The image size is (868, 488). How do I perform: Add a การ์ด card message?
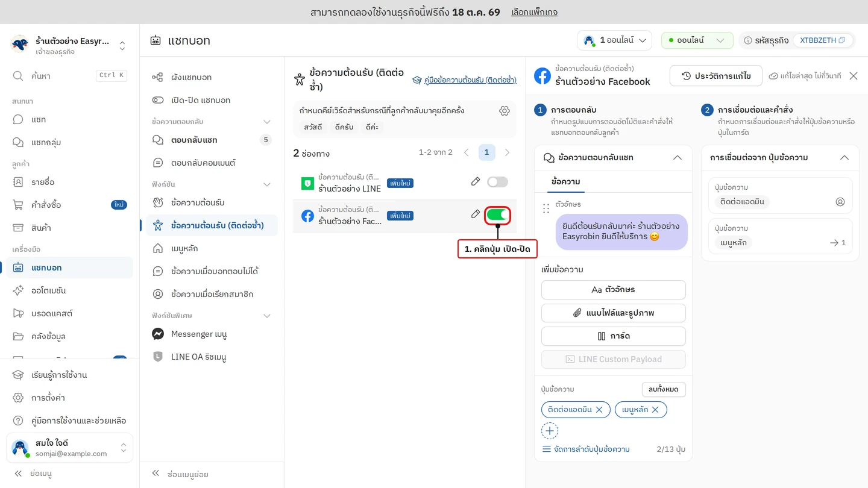click(614, 336)
